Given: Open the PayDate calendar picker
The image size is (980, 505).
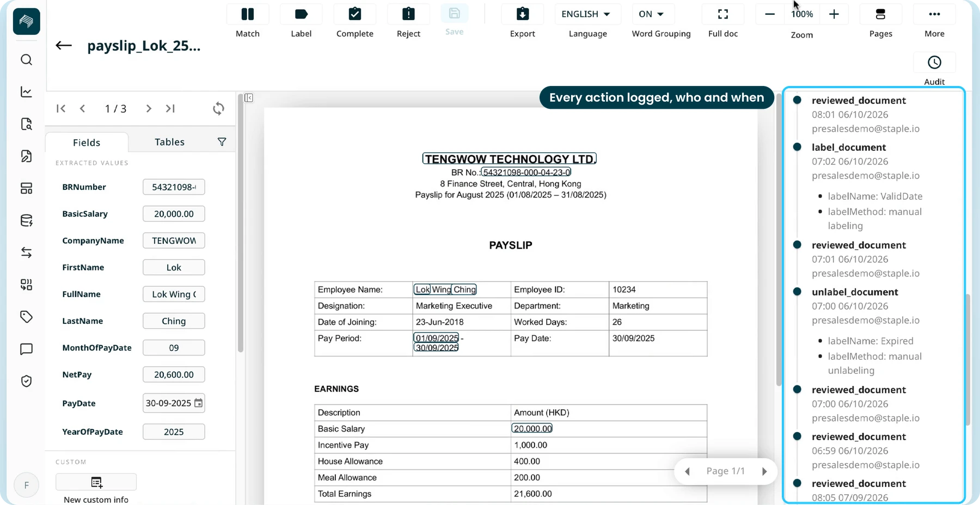Looking at the screenshot, I should [199, 403].
